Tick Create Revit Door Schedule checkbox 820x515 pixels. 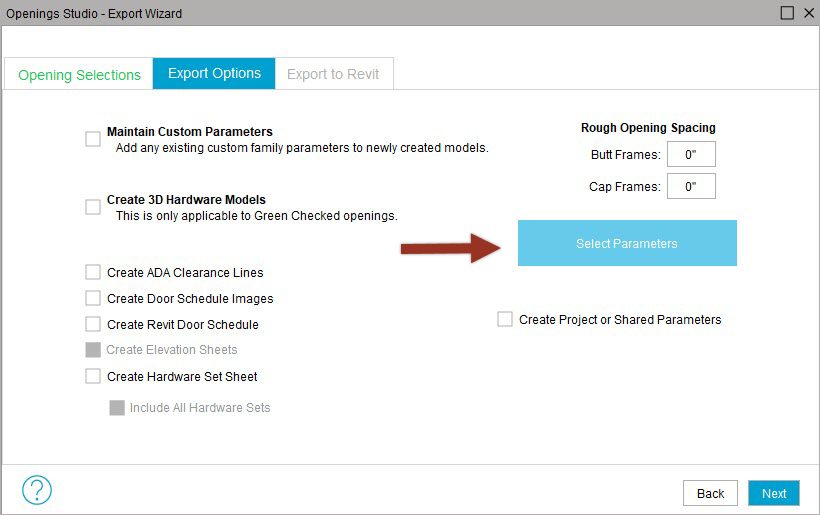pos(93,324)
